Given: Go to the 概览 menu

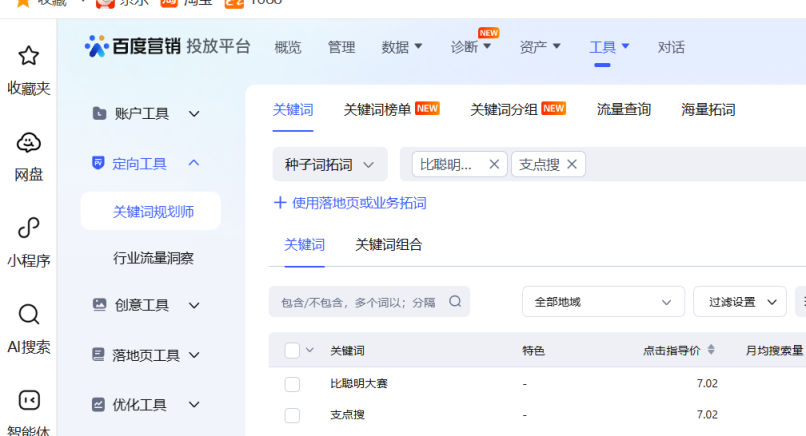Looking at the screenshot, I should (288, 47).
